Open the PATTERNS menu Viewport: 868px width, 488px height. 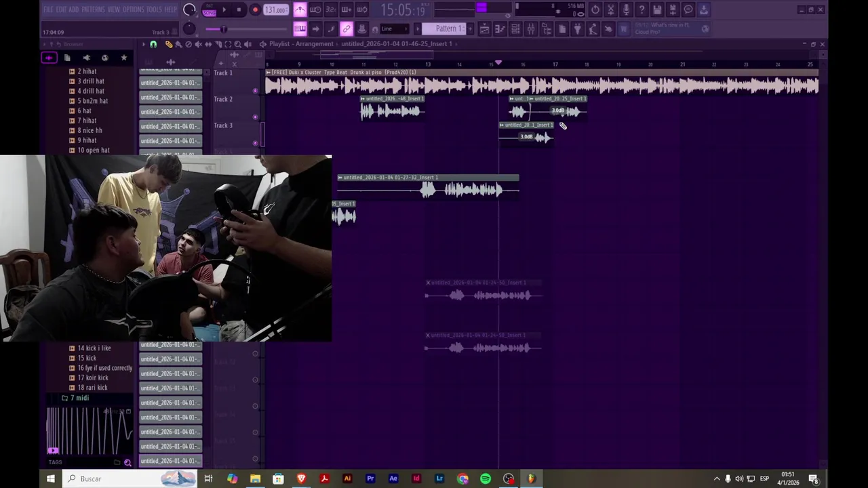click(x=94, y=9)
